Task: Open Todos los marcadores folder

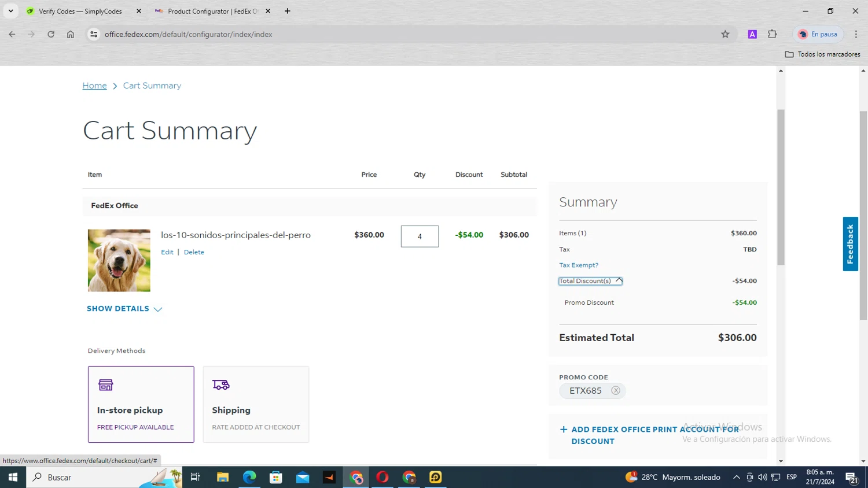Action: pos(822,54)
